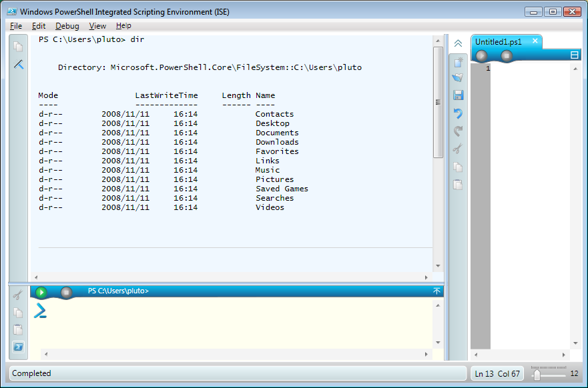588x388 pixels.
Task: Toggle script pane layout icon beside Untitled1 tab
Action: [574, 55]
